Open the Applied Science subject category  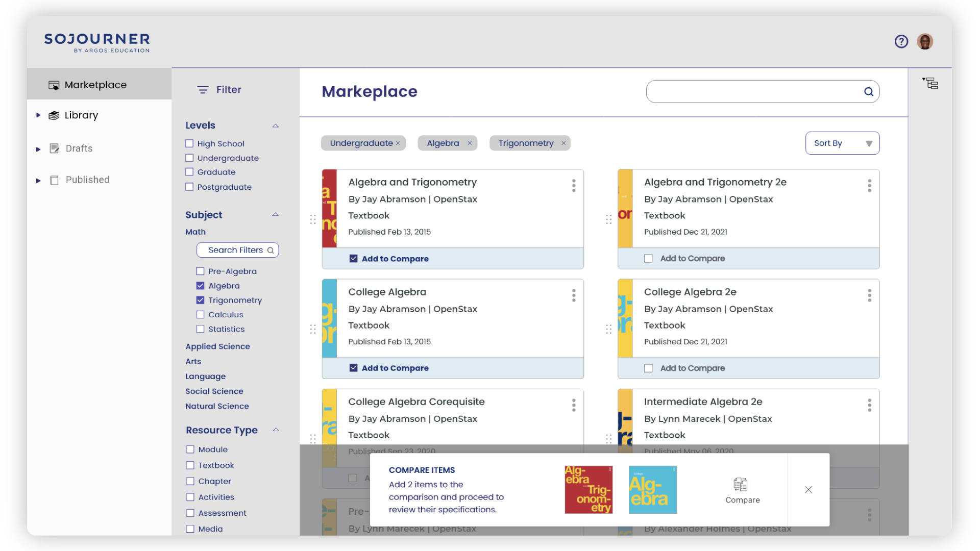click(x=217, y=346)
